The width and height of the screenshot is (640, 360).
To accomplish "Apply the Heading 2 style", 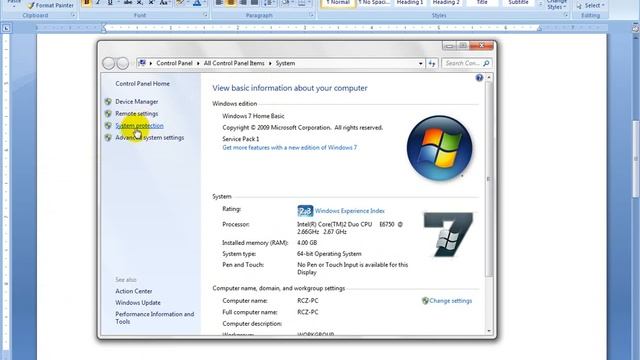I will click(446, 3).
